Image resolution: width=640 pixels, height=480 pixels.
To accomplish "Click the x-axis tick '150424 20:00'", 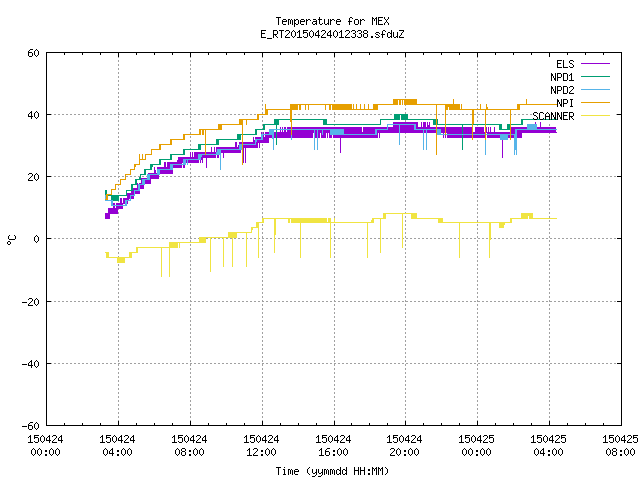I will click(x=404, y=446).
